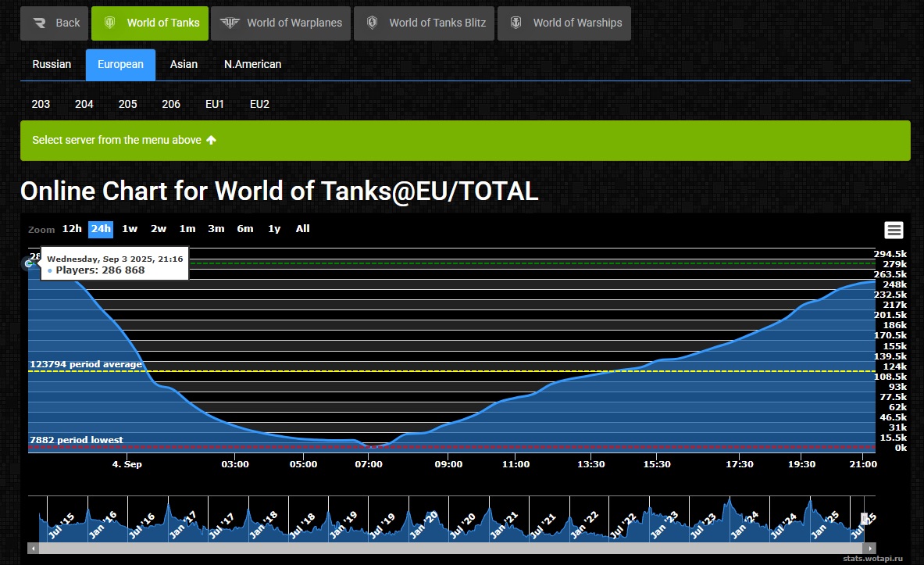Click the '4. Sep' x-axis label
Viewport: 924px width, 565px height.
pyautogui.click(x=127, y=464)
